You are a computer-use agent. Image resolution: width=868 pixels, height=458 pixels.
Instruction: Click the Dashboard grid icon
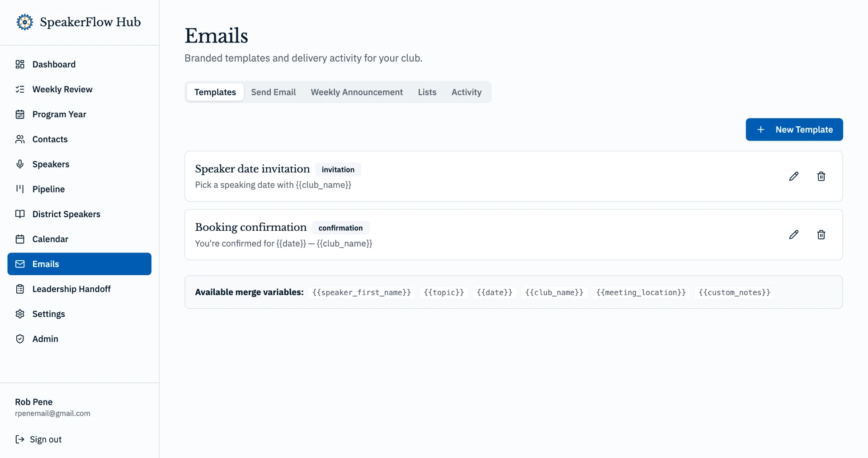point(20,64)
